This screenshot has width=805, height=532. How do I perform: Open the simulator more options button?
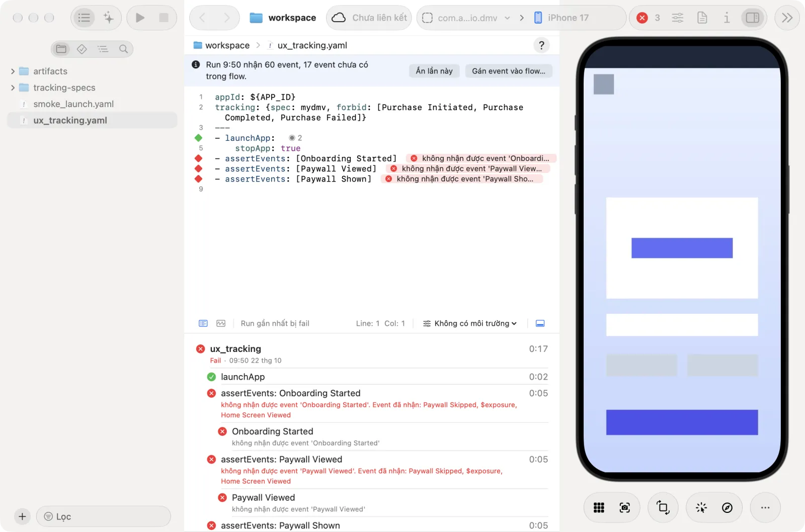pos(765,508)
